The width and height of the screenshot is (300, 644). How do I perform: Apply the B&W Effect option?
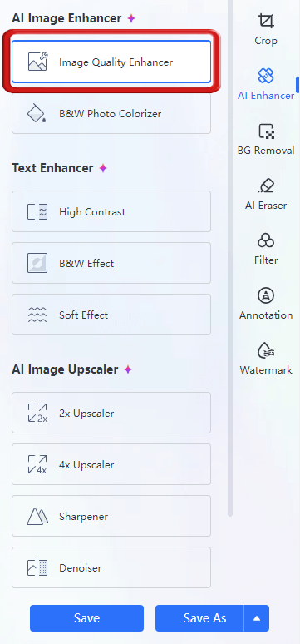point(111,263)
